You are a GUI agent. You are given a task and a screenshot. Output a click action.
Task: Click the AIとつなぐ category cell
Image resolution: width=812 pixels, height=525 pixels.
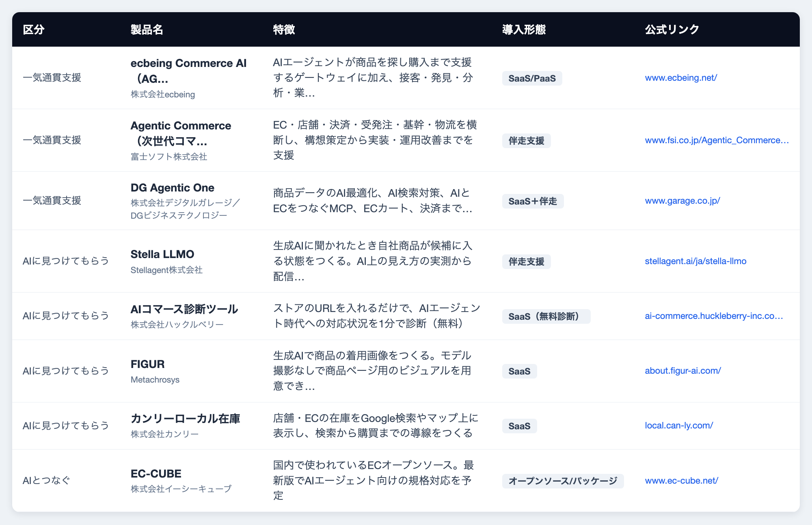pos(47,481)
